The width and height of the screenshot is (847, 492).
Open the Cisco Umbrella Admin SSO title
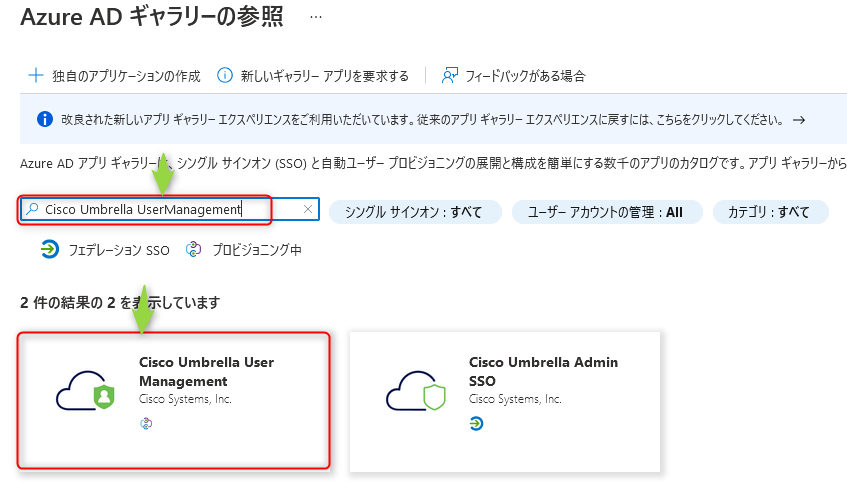543,372
